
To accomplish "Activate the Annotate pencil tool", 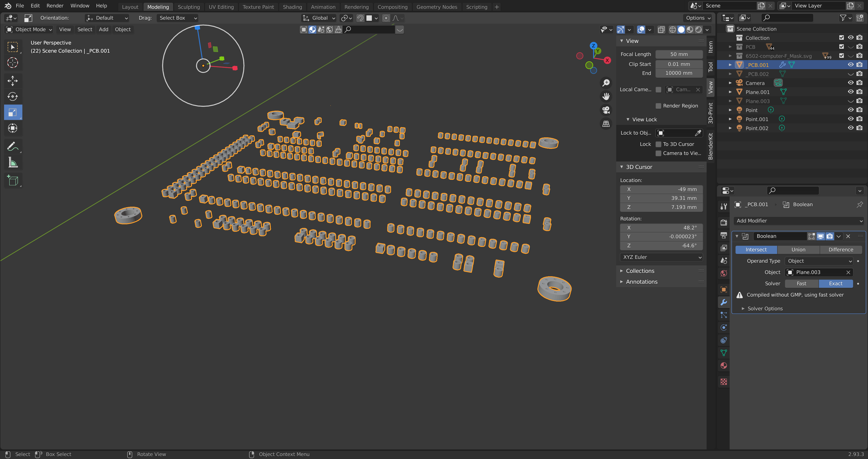I will click(12, 146).
